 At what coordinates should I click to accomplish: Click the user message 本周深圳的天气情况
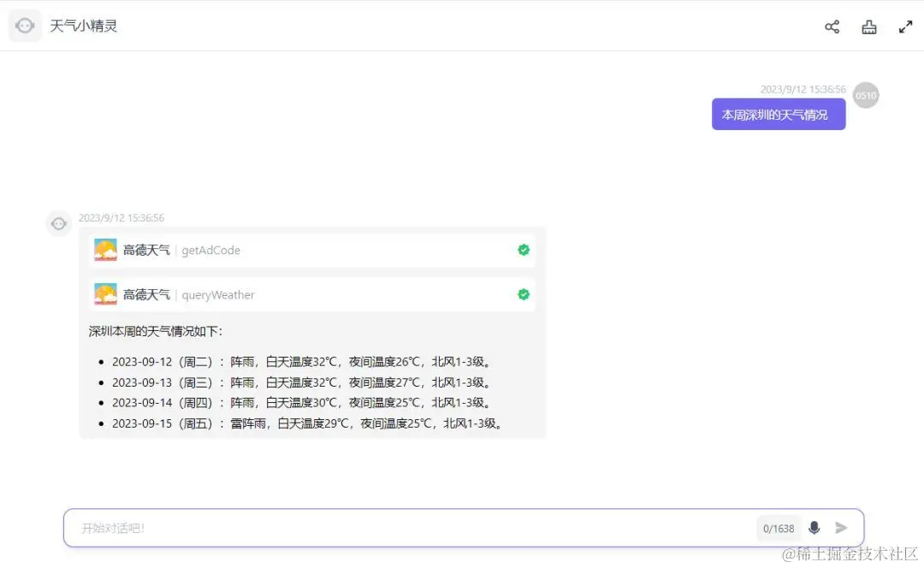coord(779,115)
